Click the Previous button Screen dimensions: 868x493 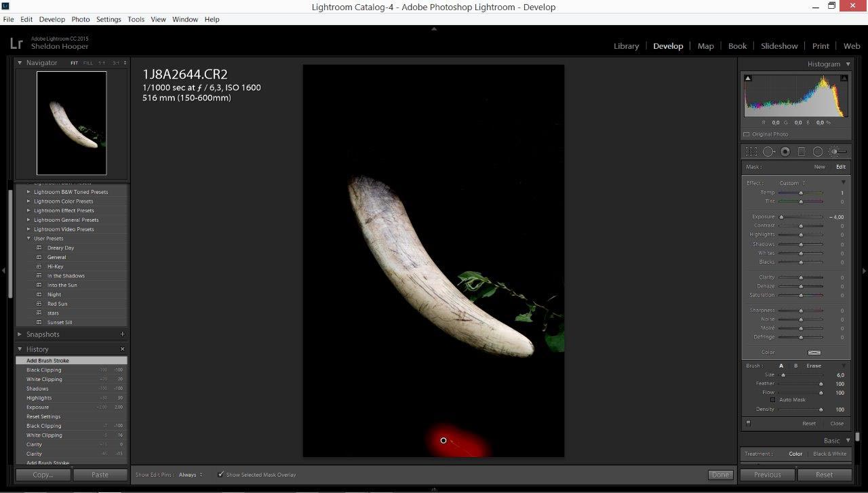click(x=767, y=475)
